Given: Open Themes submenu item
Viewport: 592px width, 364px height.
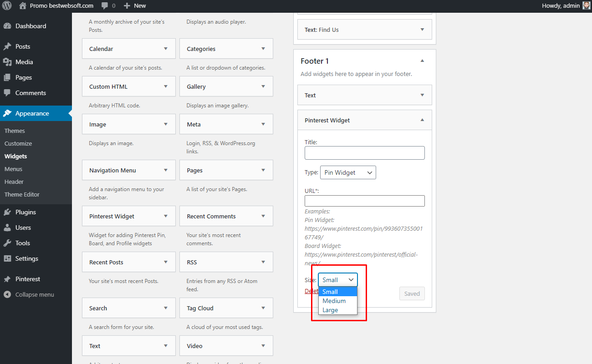Looking at the screenshot, I should click(x=15, y=131).
